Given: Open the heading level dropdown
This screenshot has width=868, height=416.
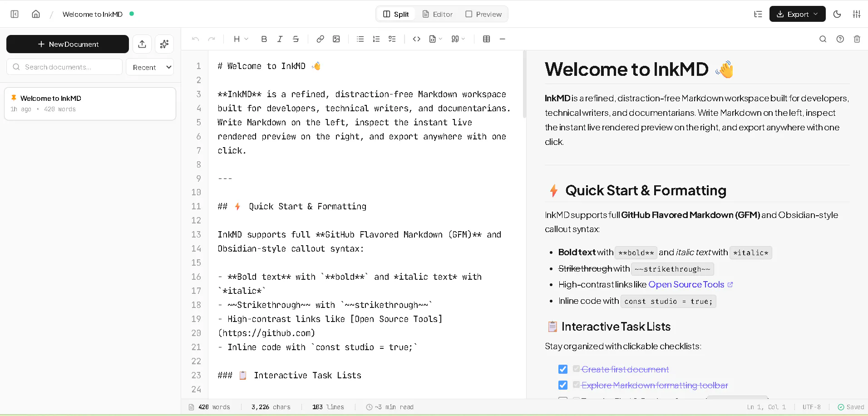Looking at the screenshot, I should coord(241,39).
